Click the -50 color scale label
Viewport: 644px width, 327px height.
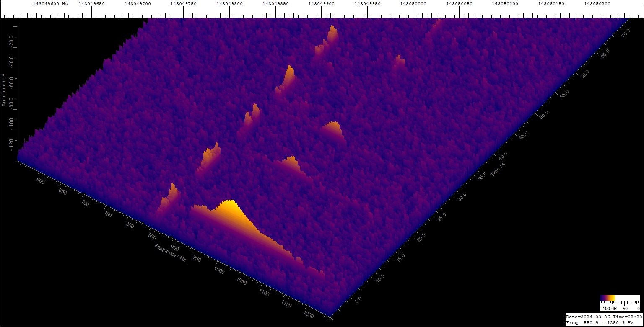click(x=624, y=309)
